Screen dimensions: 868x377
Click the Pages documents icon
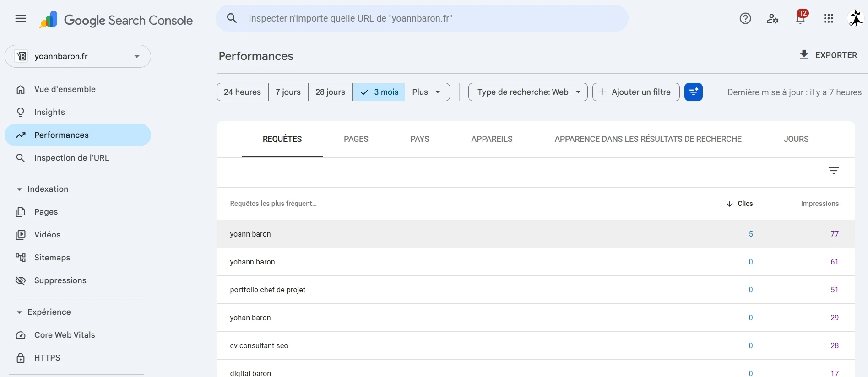pos(21,212)
